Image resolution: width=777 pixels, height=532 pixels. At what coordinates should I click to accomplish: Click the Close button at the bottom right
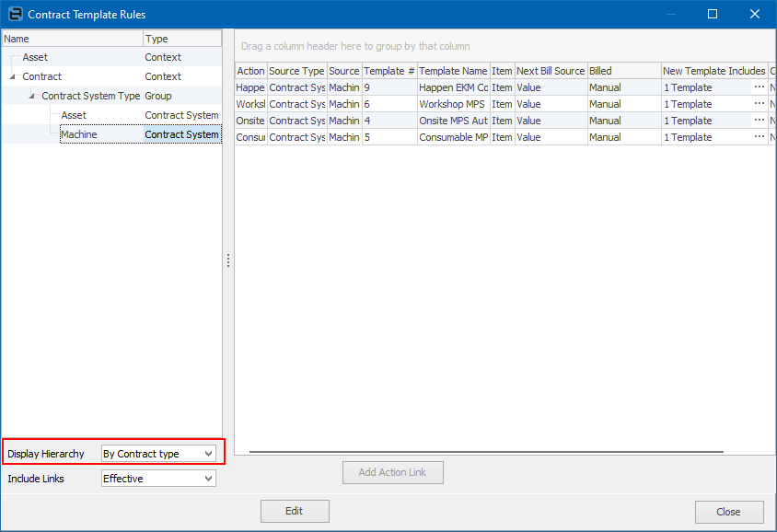[x=728, y=512]
